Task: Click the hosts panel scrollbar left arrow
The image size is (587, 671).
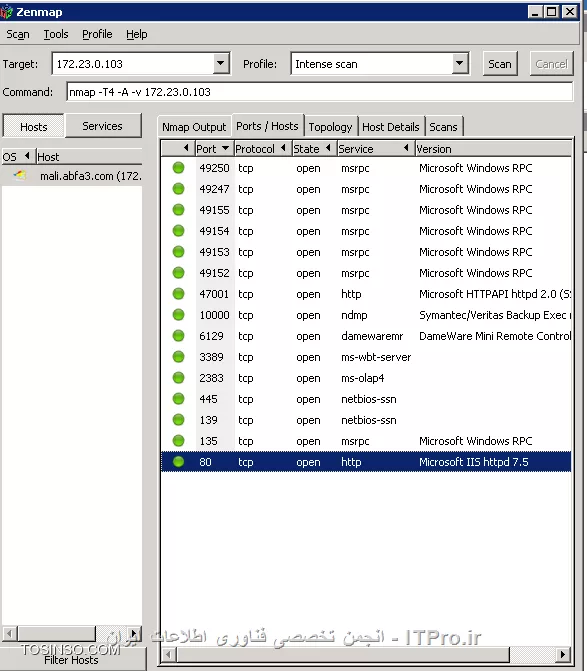Action: (10, 633)
